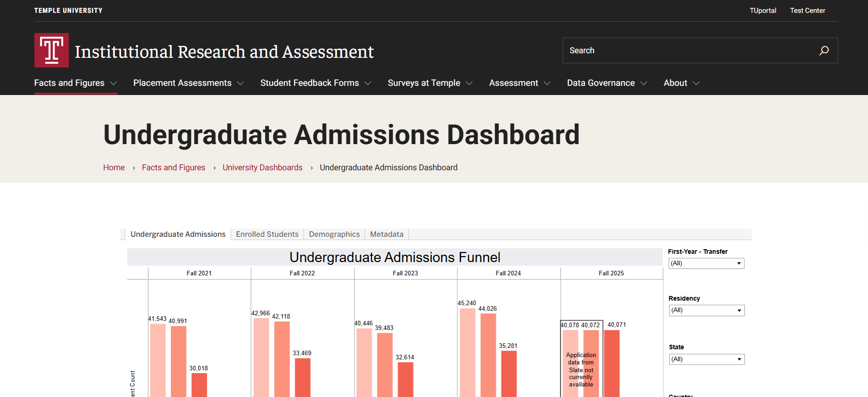The width and height of the screenshot is (868, 397).
Task: Open the TUportal link
Action: [x=763, y=11]
